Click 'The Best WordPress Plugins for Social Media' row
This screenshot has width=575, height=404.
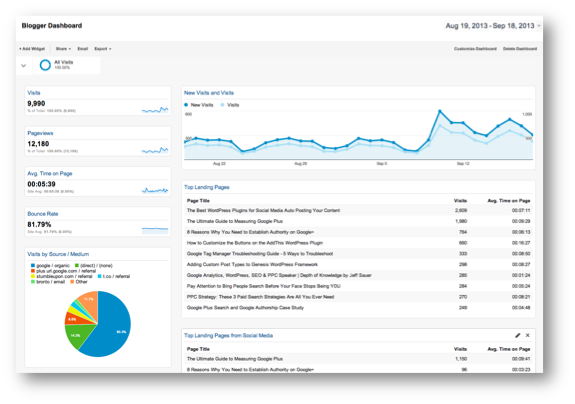coord(358,210)
